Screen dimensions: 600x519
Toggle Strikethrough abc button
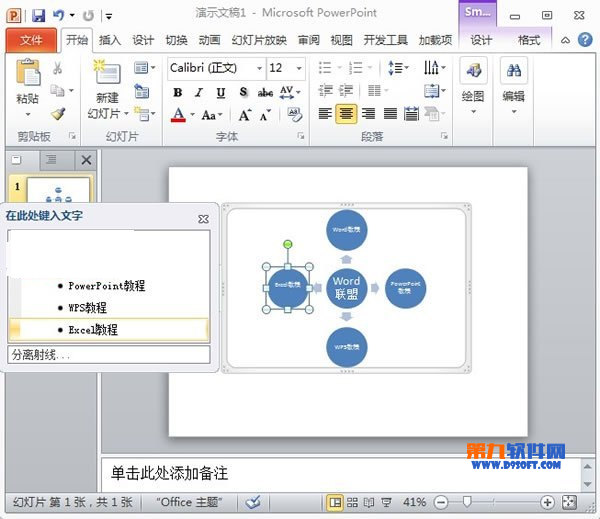pyautogui.click(x=265, y=92)
